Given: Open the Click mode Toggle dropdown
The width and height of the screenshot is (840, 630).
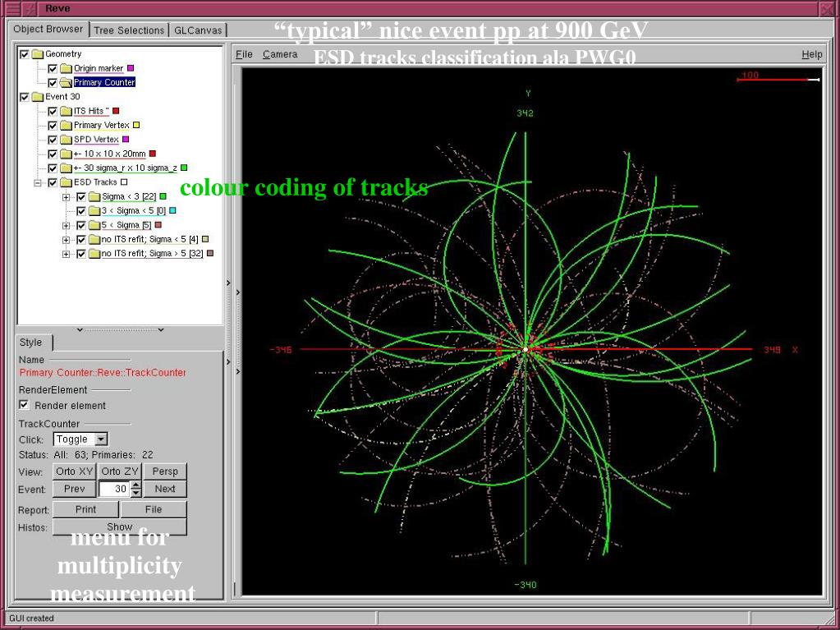Looking at the screenshot, I should coord(101,439).
